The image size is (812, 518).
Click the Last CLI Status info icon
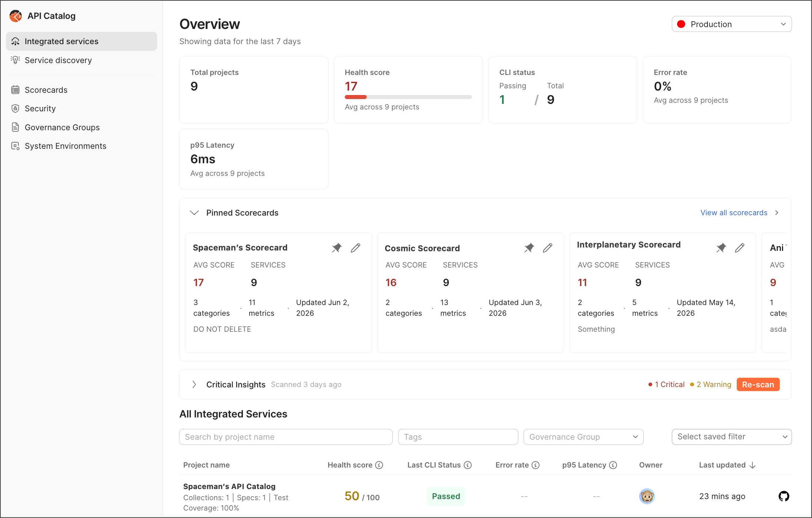click(468, 465)
